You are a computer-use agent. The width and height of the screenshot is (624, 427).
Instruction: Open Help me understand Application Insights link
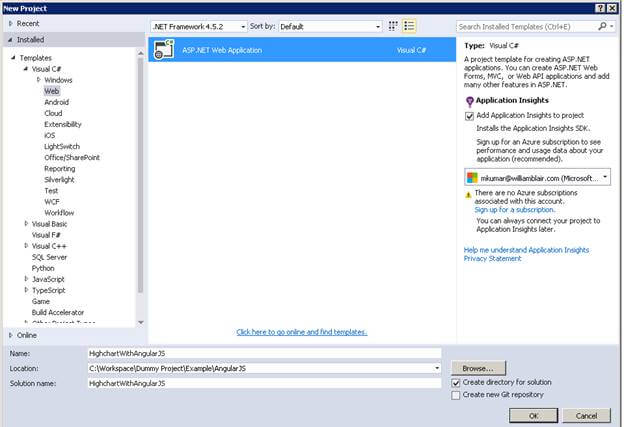click(526, 250)
